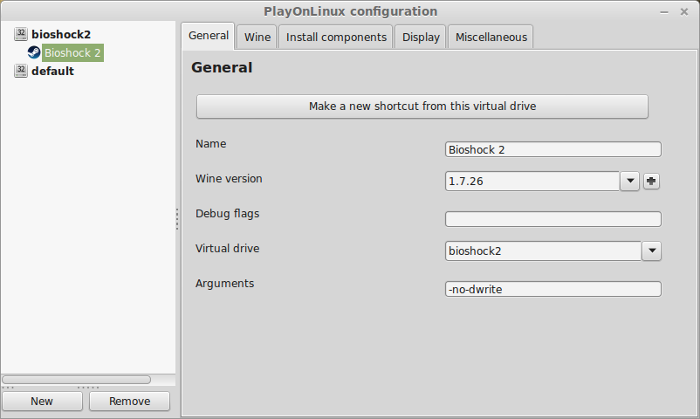Click the New button
This screenshot has width=700, height=419.
42,401
